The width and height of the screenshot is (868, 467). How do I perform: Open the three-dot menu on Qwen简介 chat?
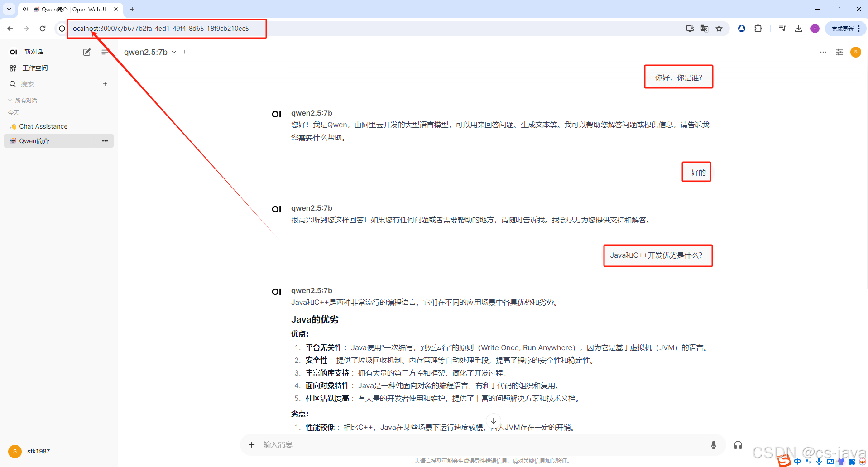tap(105, 141)
